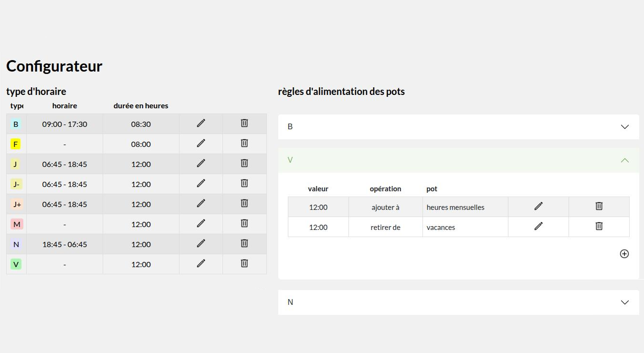Edit the V schedule type row
The image size is (644, 353).
201,263
